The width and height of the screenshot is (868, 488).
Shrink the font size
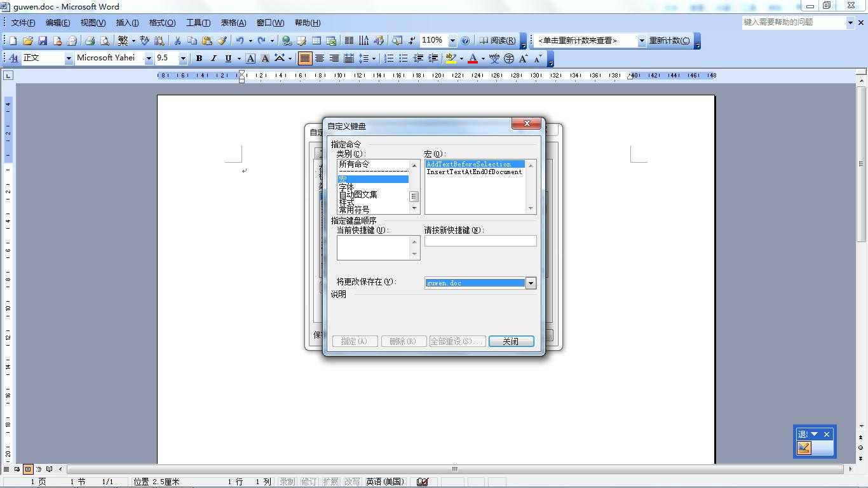(x=538, y=58)
